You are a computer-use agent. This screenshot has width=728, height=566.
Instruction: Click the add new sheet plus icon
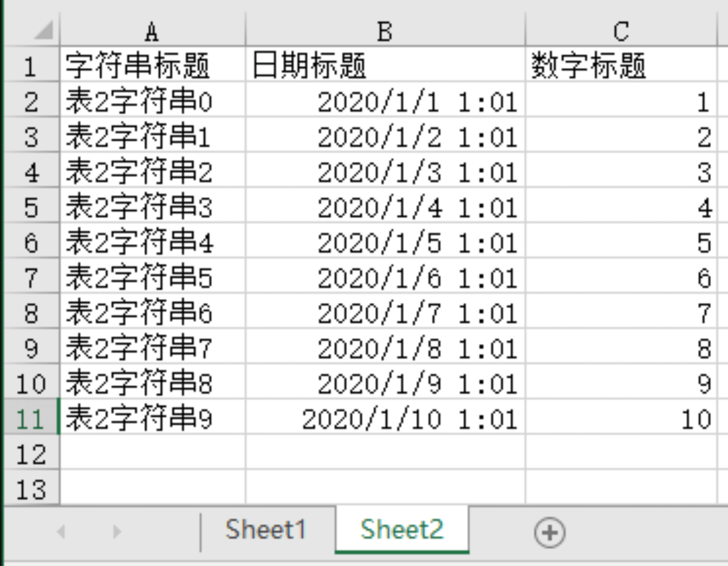(x=549, y=532)
